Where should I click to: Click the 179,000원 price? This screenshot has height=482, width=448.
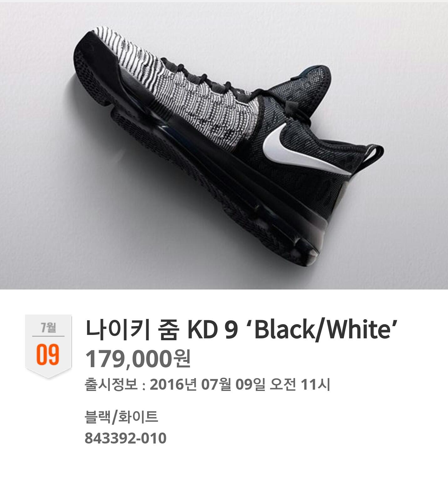coord(138,359)
